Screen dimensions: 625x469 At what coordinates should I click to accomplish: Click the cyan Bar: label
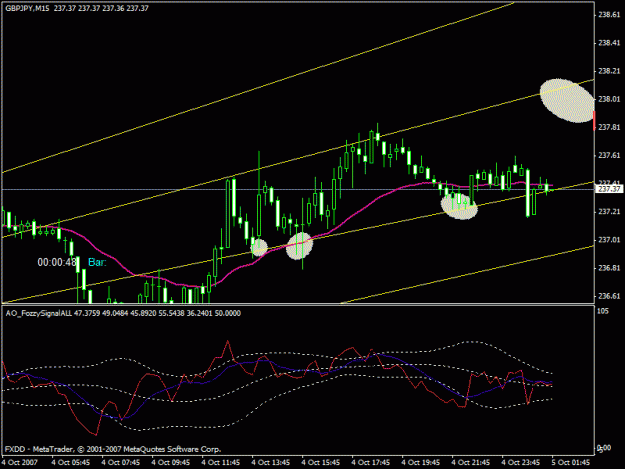click(97, 262)
